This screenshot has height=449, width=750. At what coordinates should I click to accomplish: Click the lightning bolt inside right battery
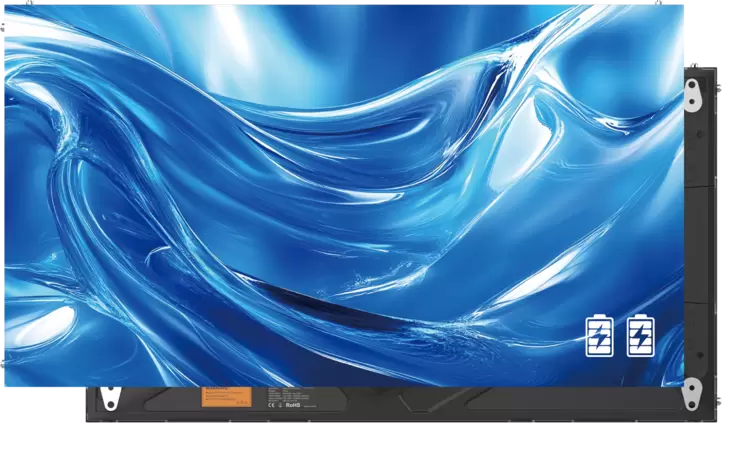(639, 338)
